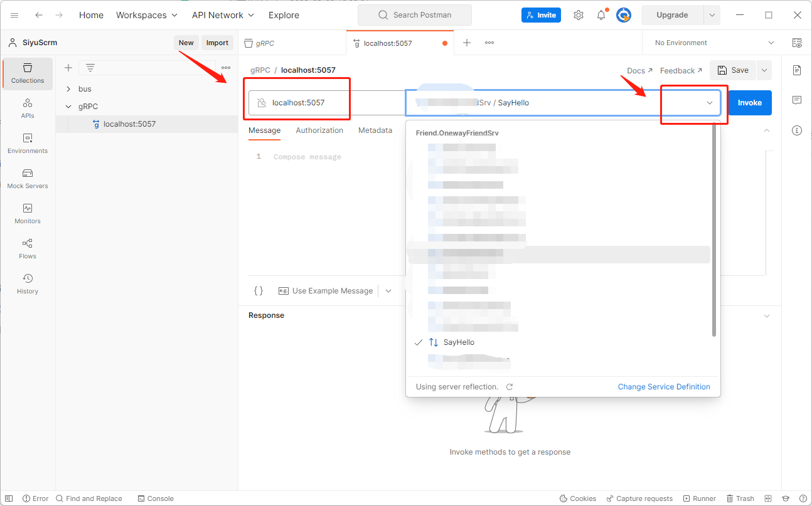Open Mock Servers in the sidebar
This screenshot has height=506, width=812.
(x=28, y=179)
